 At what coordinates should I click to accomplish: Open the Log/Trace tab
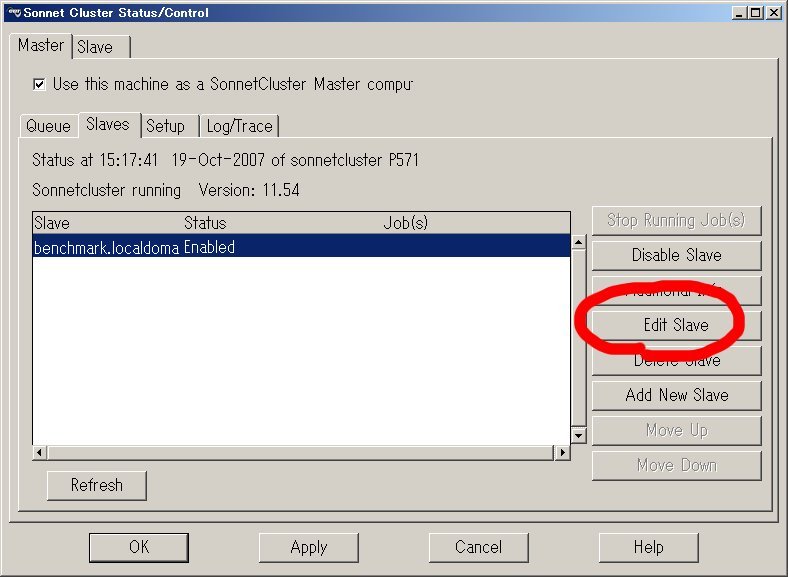coord(239,126)
